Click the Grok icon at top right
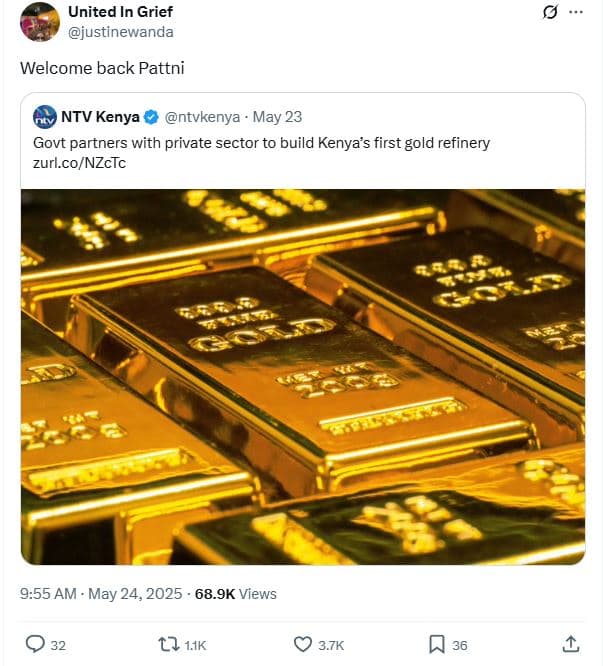 tap(548, 13)
